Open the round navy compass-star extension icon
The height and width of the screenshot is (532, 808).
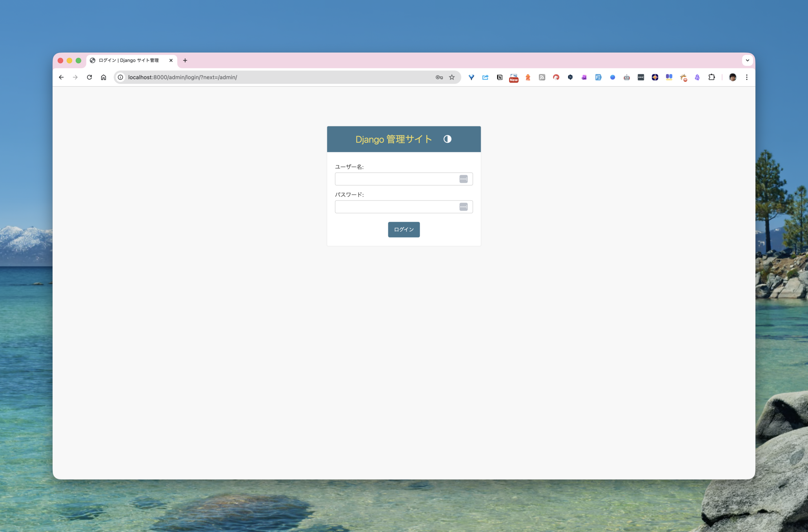(x=655, y=77)
